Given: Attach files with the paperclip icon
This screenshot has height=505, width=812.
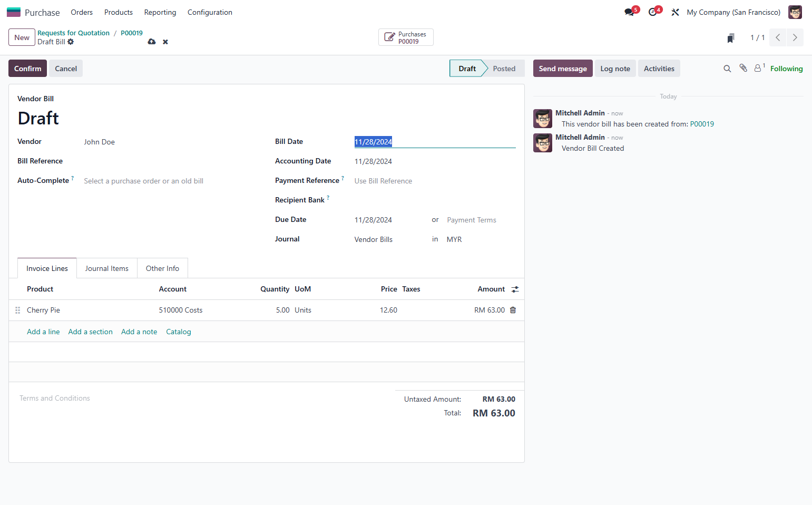Looking at the screenshot, I should 743,68.
